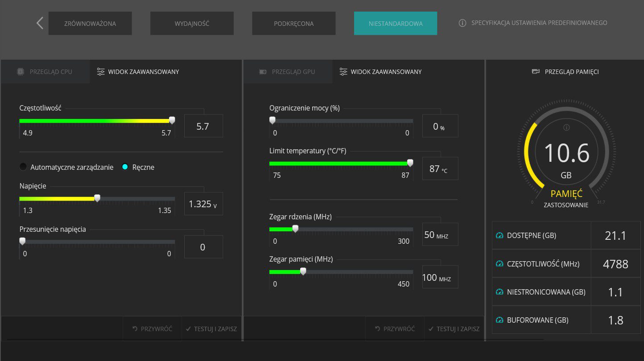Click the CPU chip icon on Przegląd CPU
This screenshot has width=644, height=361.
21,71
